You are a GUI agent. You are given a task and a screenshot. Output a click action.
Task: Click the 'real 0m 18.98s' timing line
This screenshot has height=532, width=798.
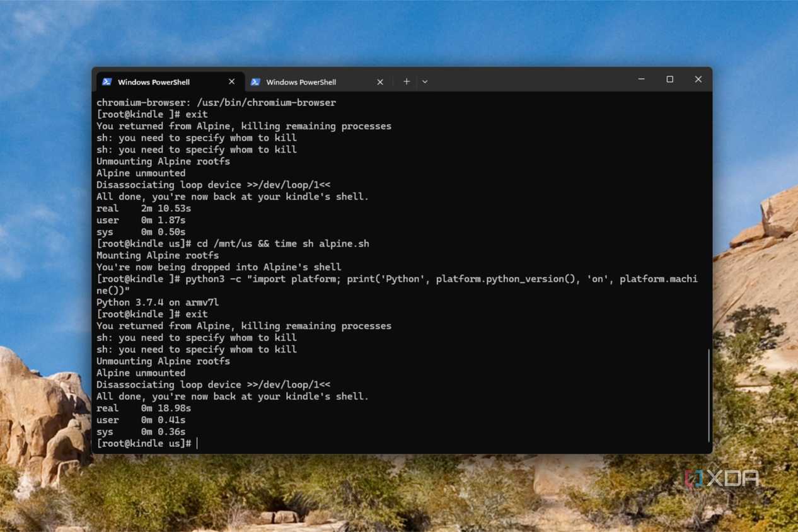point(144,408)
